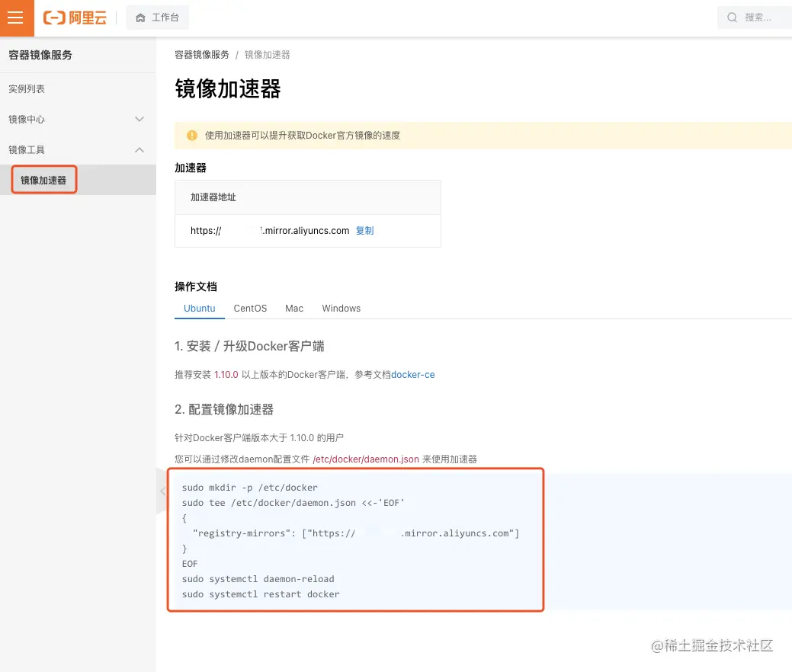Open the 工作台 workbench button
Screen dimensions: 792x672
pyautogui.click(x=158, y=18)
